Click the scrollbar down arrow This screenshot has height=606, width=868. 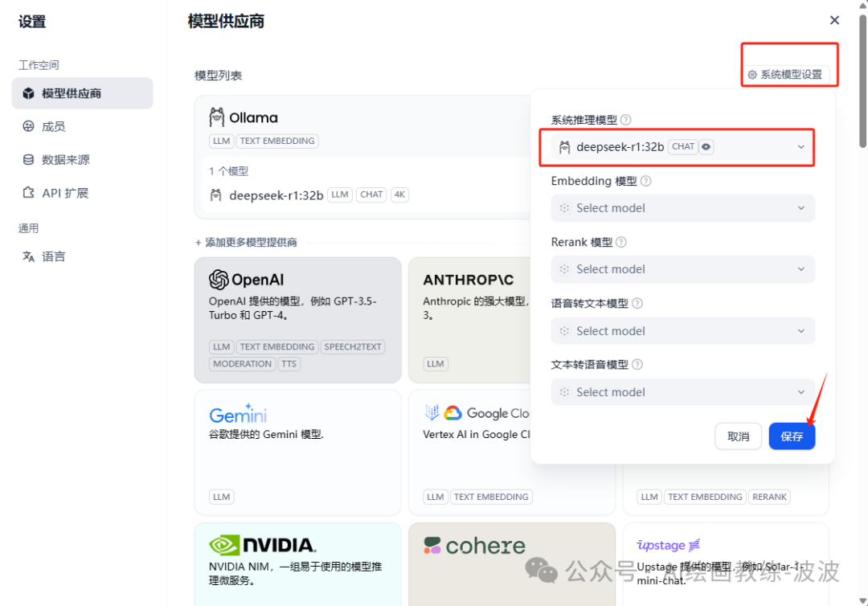click(x=862, y=600)
